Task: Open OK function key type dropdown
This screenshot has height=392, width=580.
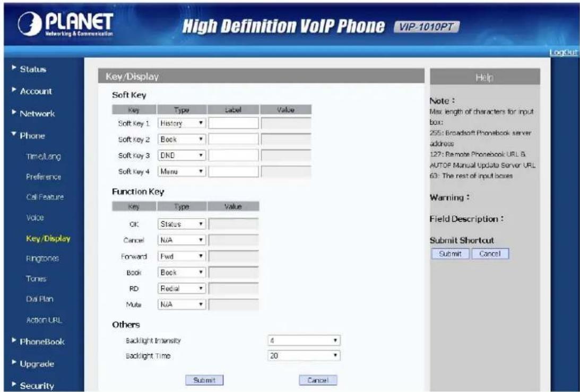Action: point(181,224)
